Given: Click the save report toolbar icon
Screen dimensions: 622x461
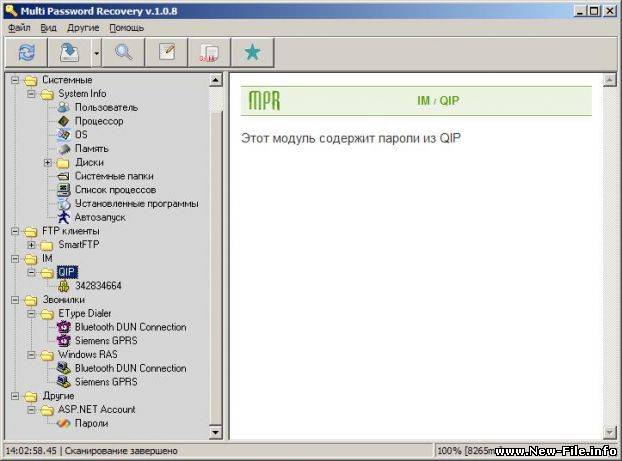Looking at the screenshot, I should tap(69, 52).
